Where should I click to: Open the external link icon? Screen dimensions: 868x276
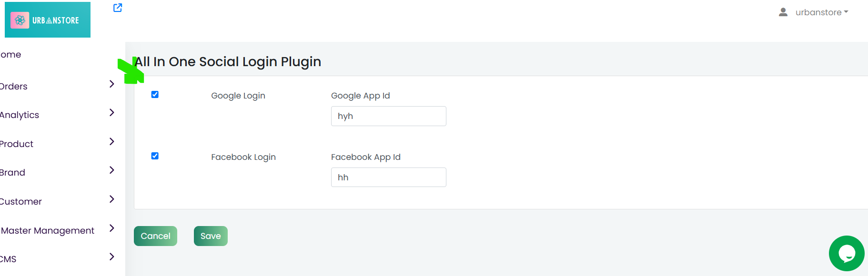(118, 8)
